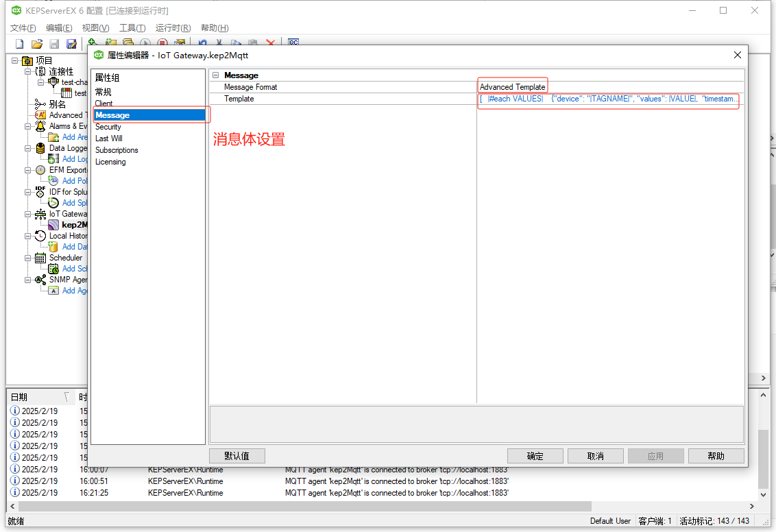
Task: Click the horizontal scrollbar in event log
Action: [305, 506]
